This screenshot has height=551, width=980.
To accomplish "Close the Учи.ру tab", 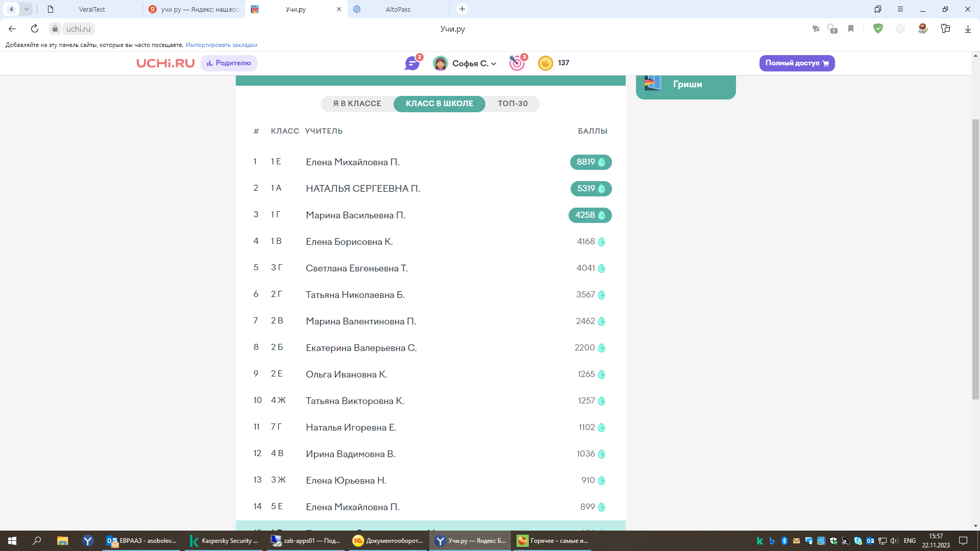I will pos(339,9).
